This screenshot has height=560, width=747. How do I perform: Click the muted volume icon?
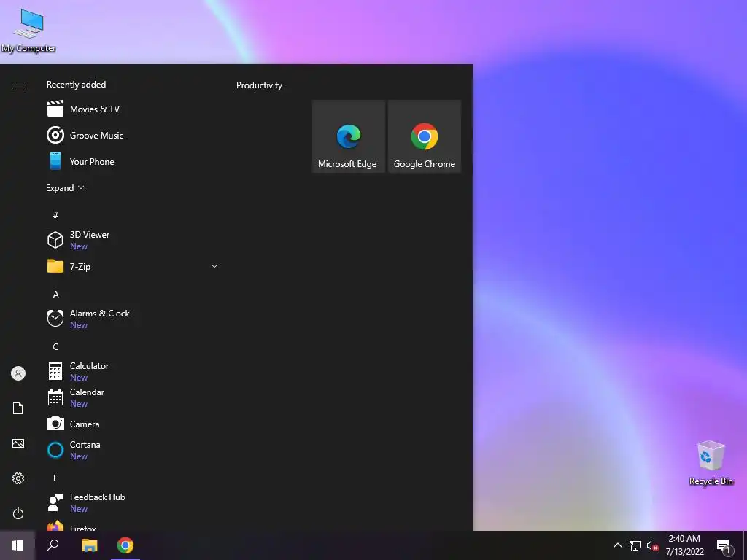pos(652,545)
